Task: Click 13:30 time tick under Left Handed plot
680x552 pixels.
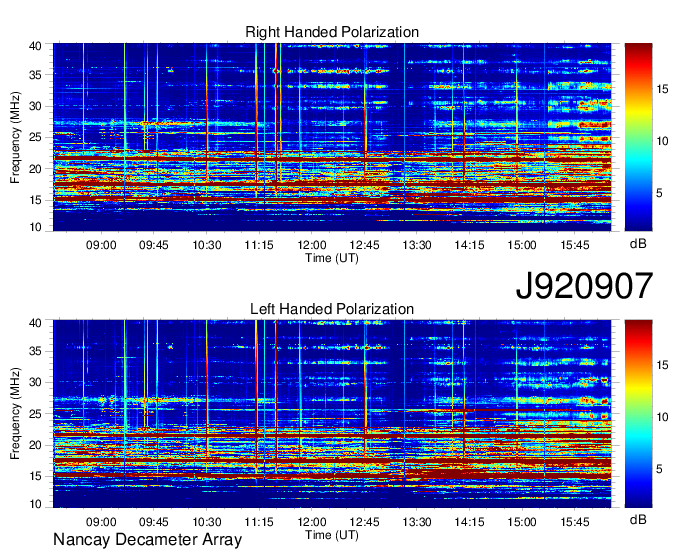Action: (417, 522)
